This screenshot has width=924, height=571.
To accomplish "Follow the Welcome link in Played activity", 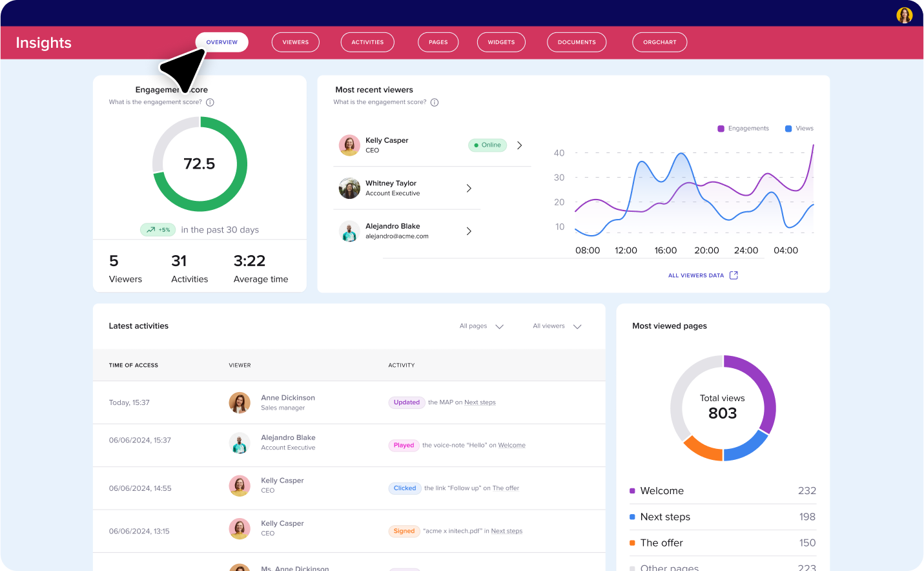I will tap(511, 445).
